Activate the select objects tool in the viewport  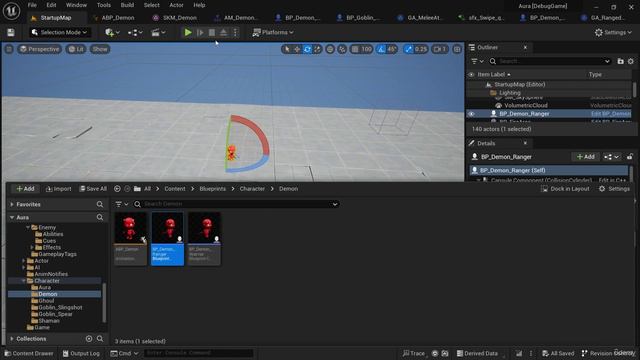[x=287, y=49]
